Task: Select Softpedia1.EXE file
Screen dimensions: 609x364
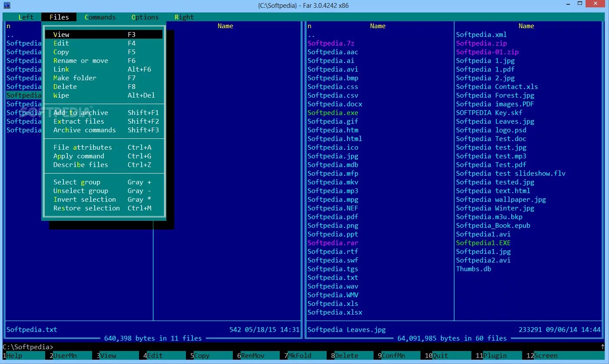Action: (x=483, y=243)
